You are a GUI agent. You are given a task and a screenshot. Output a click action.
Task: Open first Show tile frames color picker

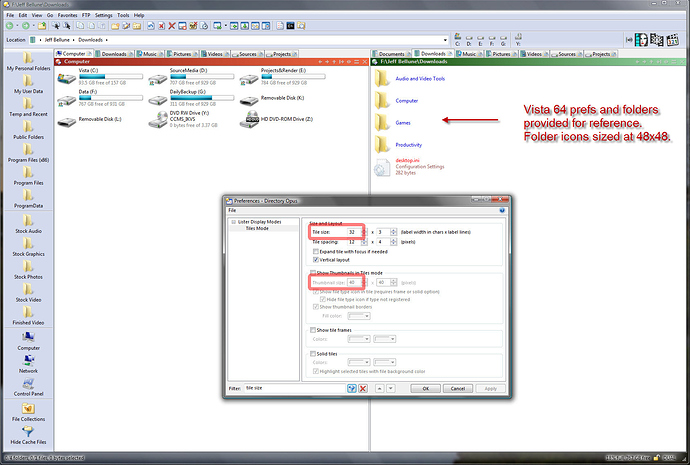(359, 339)
